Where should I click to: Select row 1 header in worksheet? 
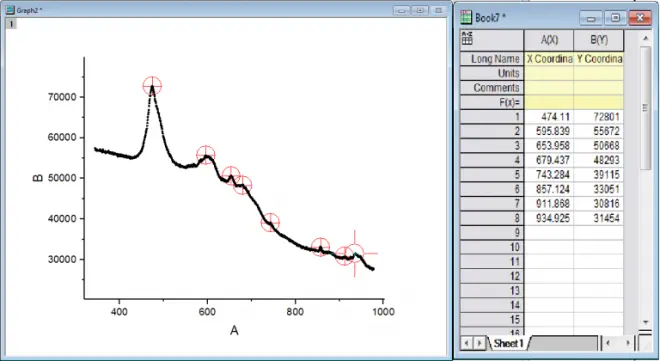tap(492, 117)
